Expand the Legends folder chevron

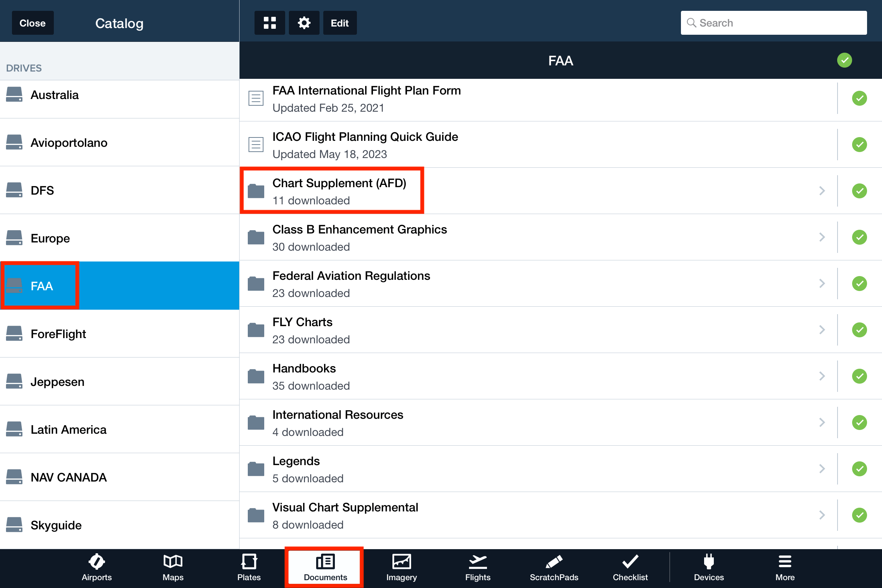coord(821,469)
